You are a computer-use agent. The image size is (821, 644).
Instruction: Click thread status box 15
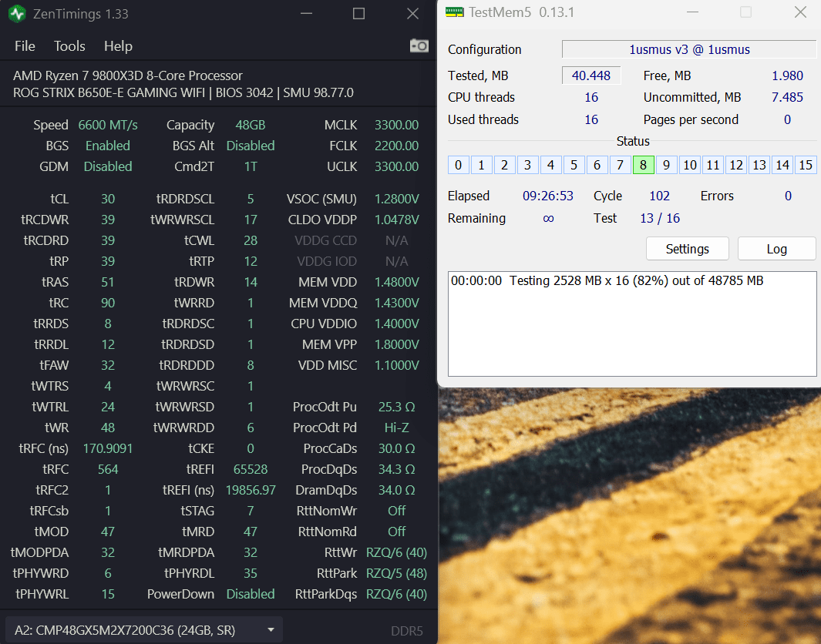(x=806, y=166)
